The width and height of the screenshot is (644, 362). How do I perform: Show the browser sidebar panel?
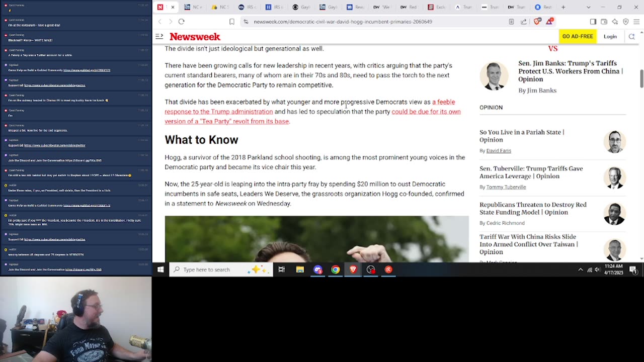(593, 22)
